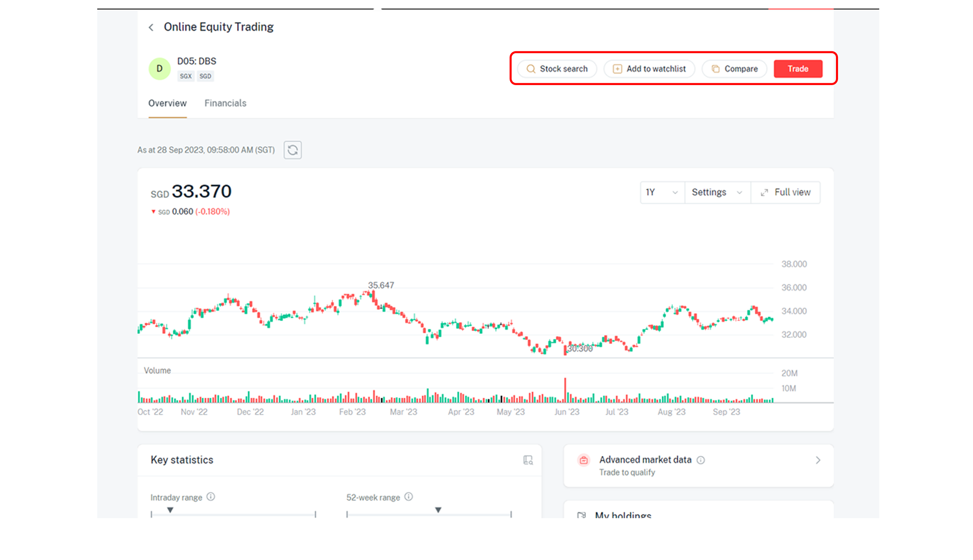Click the Oct '22 axis label
Image resolution: width=973 pixels, height=560 pixels.
pyautogui.click(x=150, y=412)
